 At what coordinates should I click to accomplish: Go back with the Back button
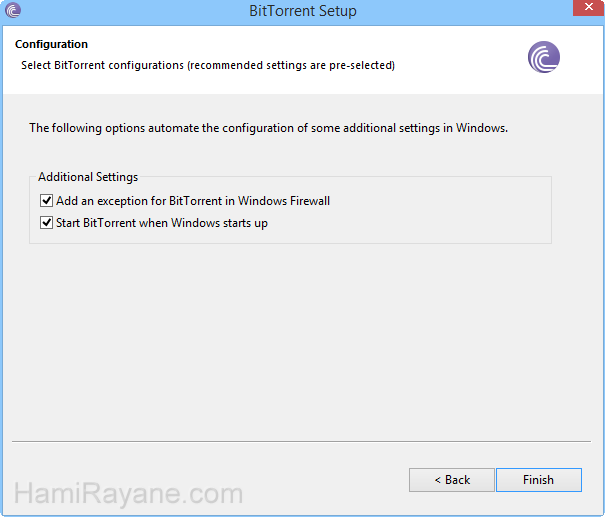pos(451,480)
